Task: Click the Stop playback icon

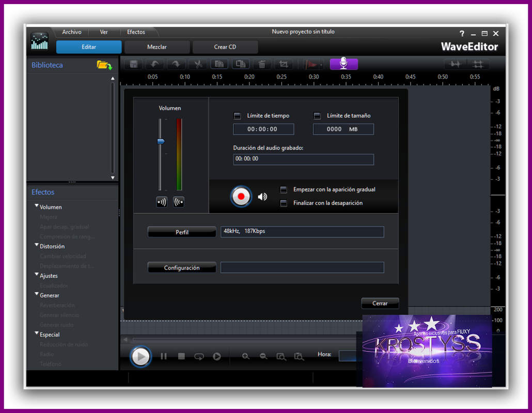Action: 181,356
